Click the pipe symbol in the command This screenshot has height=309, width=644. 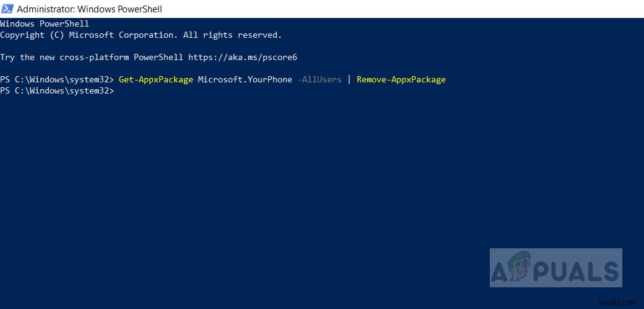coord(349,79)
